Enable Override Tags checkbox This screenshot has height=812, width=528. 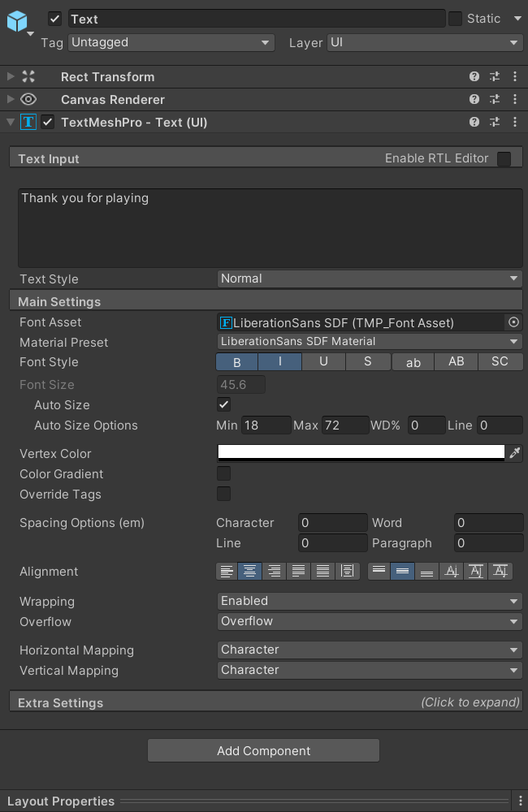(x=224, y=494)
